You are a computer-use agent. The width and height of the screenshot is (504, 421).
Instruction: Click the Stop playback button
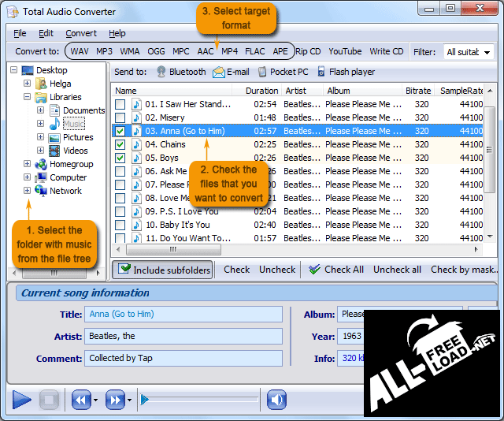click(x=49, y=401)
